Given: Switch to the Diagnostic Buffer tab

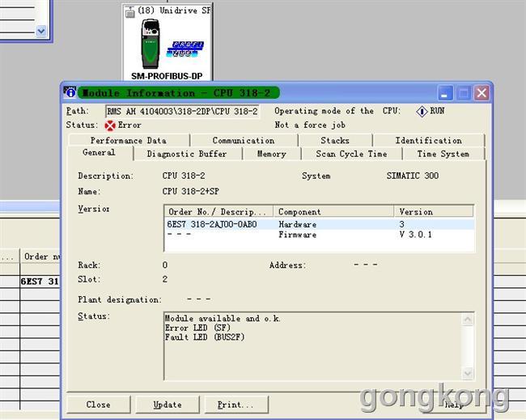Looking at the screenshot, I should (187, 154).
